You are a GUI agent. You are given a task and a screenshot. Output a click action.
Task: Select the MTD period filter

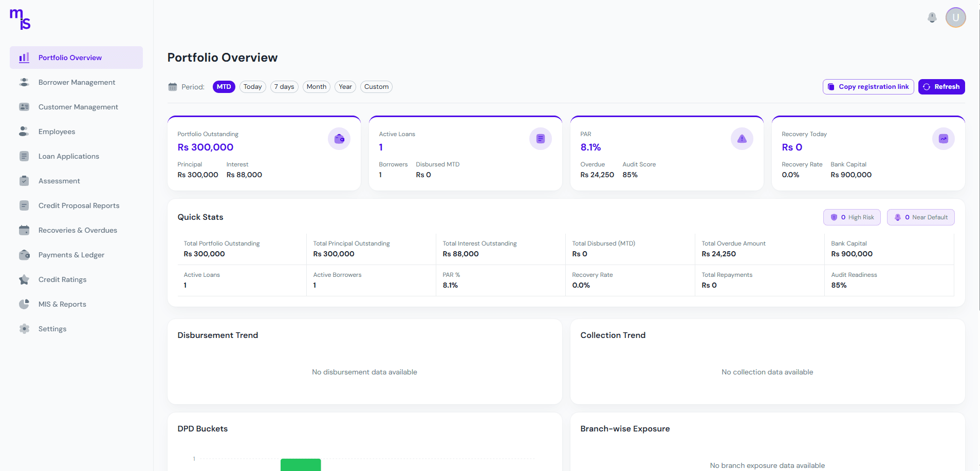pos(224,87)
